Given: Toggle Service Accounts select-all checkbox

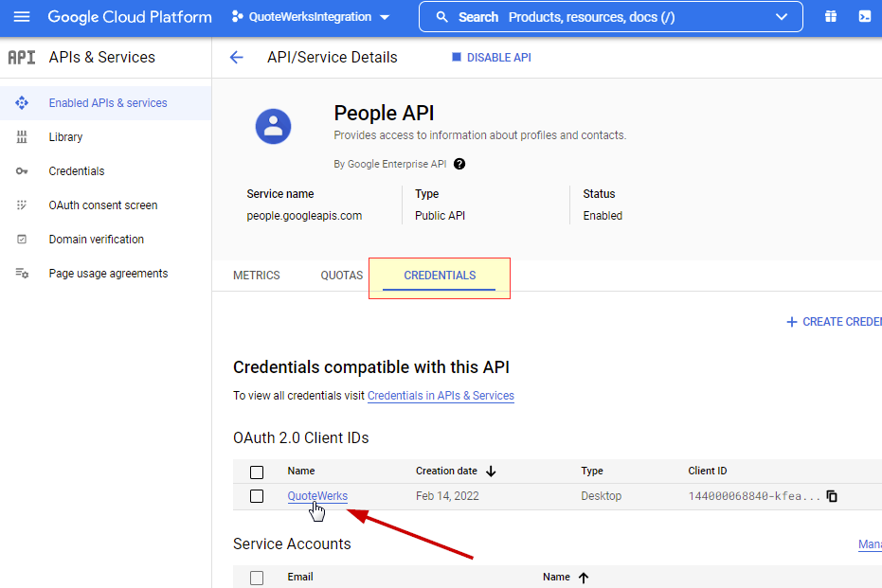Looking at the screenshot, I should [x=257, y=578].
